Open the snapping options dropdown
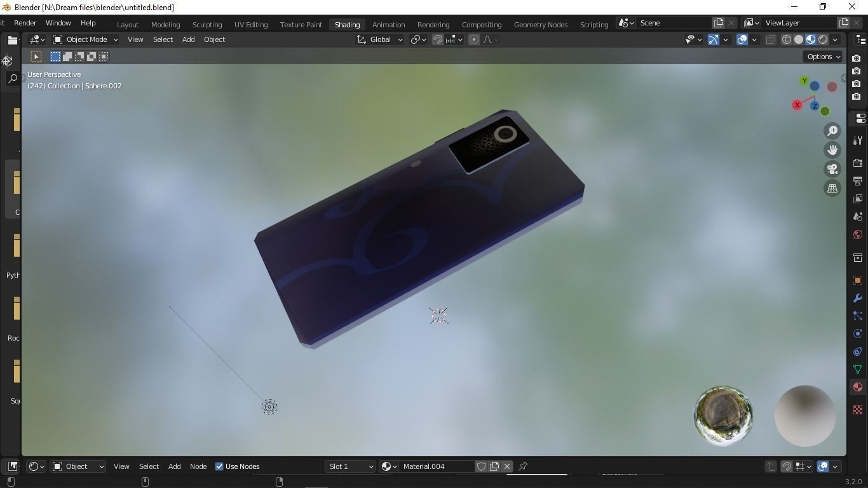The width and height of the screenshot is (868, 488). point(454,39)
